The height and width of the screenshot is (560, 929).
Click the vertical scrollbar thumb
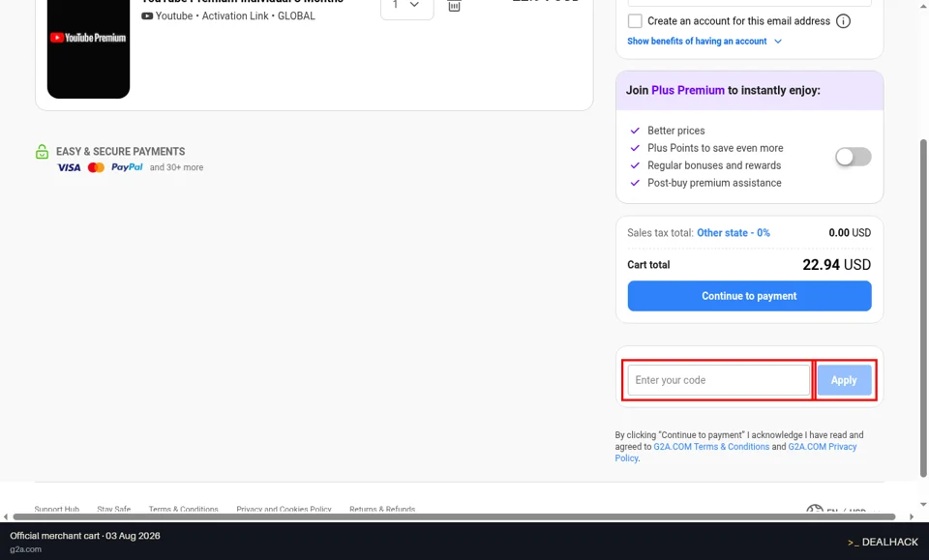[923, 308]
